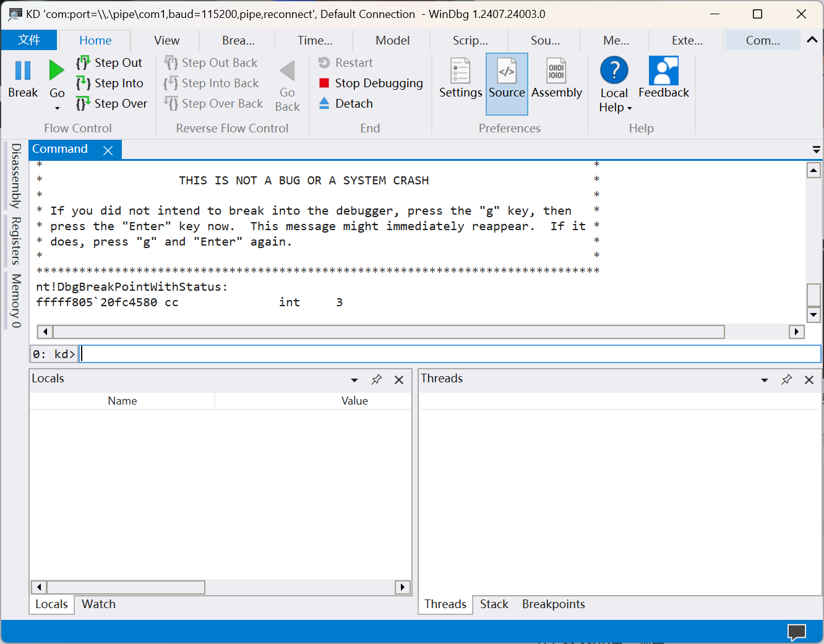Open the Breakpoints ribbon tab
Viewport: 824px width, 644px height.
[238, 40]
